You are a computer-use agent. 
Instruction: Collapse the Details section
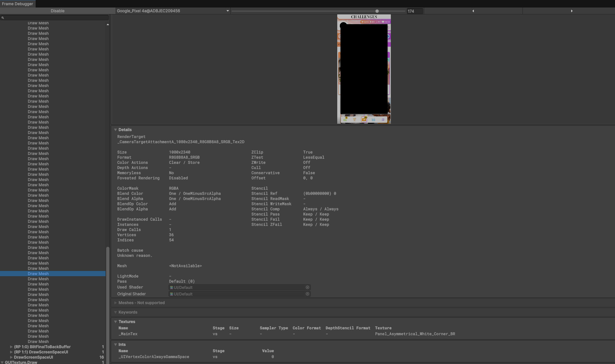pyautogui.click(x=116, y=130)
